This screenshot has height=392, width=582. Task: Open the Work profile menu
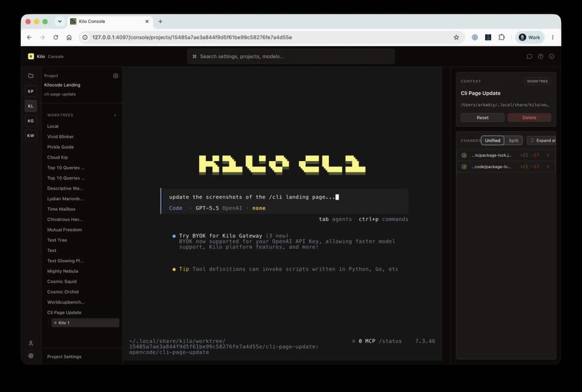pyautogui.click(x=530, y=37)
